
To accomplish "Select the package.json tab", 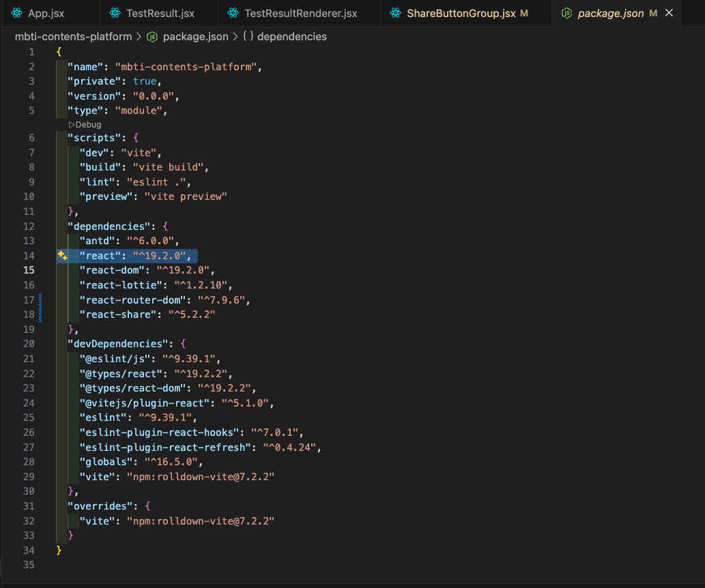I will (610, 14).
